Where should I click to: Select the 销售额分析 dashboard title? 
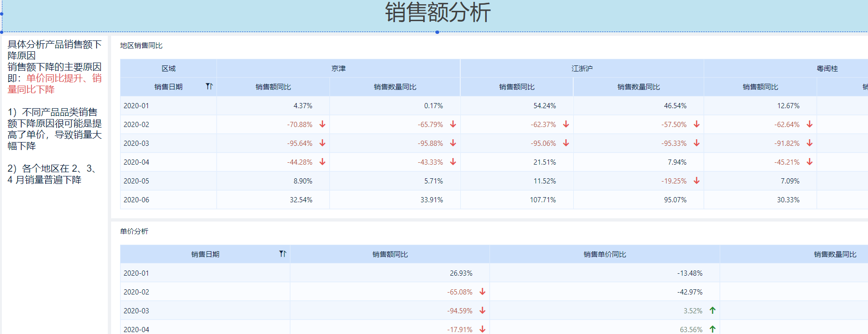(x=437, y=13)
